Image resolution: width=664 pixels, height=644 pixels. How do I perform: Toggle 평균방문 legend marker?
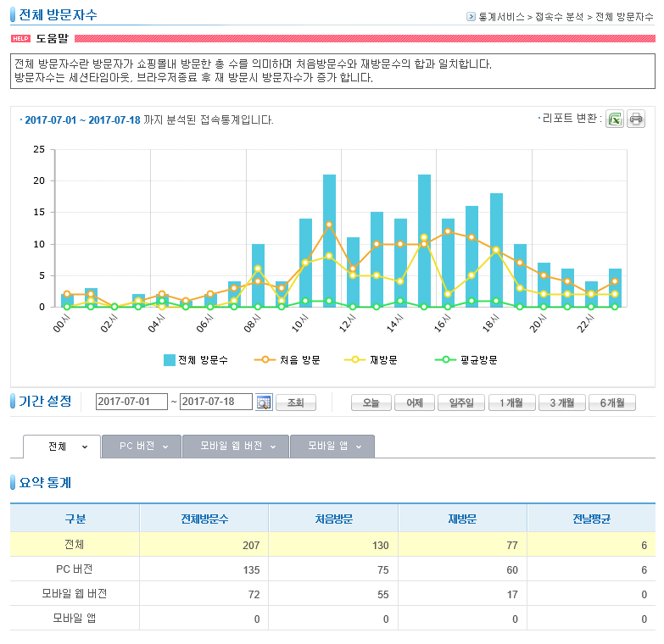pyautogui.click(x=445, y=360)
